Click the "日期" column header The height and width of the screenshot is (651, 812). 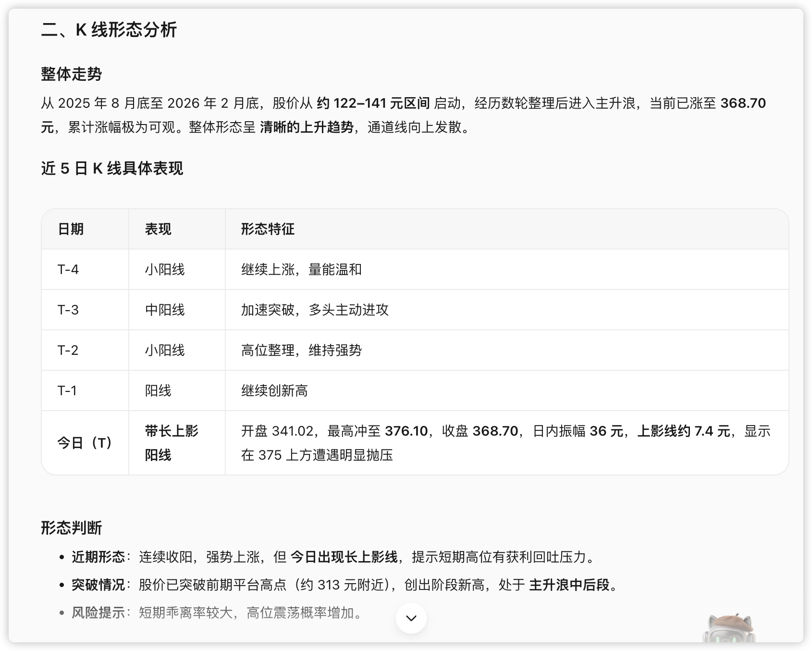71,229
